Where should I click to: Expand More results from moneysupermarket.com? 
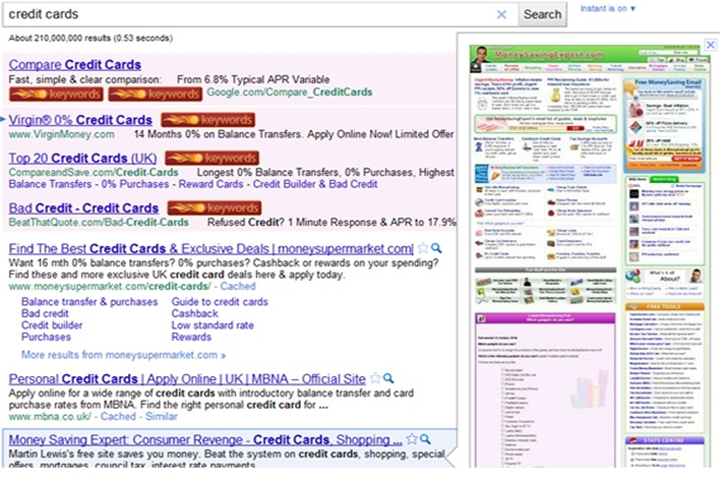click(x=124, y=355)
